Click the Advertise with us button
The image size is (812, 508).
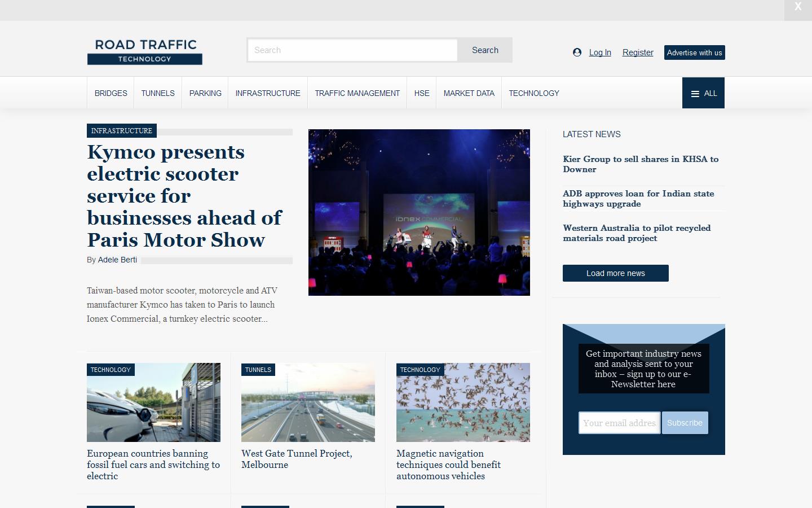pos(694,52)
